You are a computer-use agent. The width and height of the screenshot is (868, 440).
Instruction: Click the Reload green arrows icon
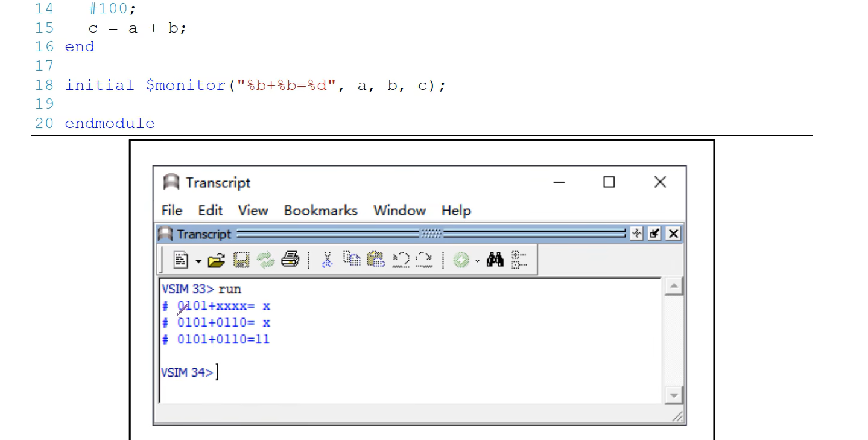(265, 260)
